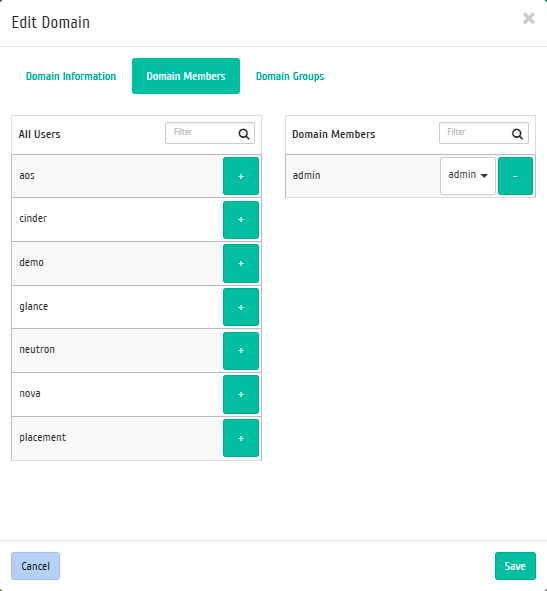Add placement user to domain members
The image size is (547, 591).
(x=241, y=438)
